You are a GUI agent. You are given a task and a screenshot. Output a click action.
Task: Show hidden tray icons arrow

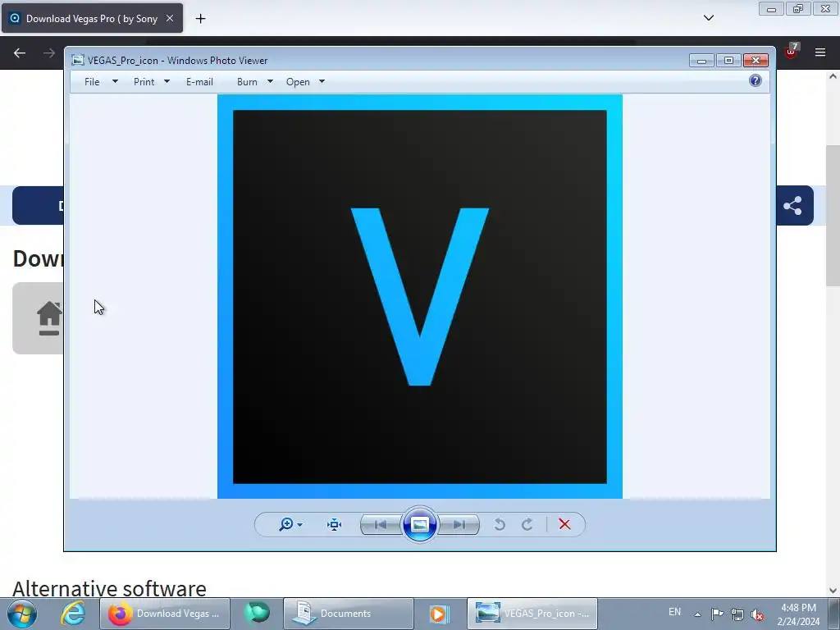tap(697, 614)
